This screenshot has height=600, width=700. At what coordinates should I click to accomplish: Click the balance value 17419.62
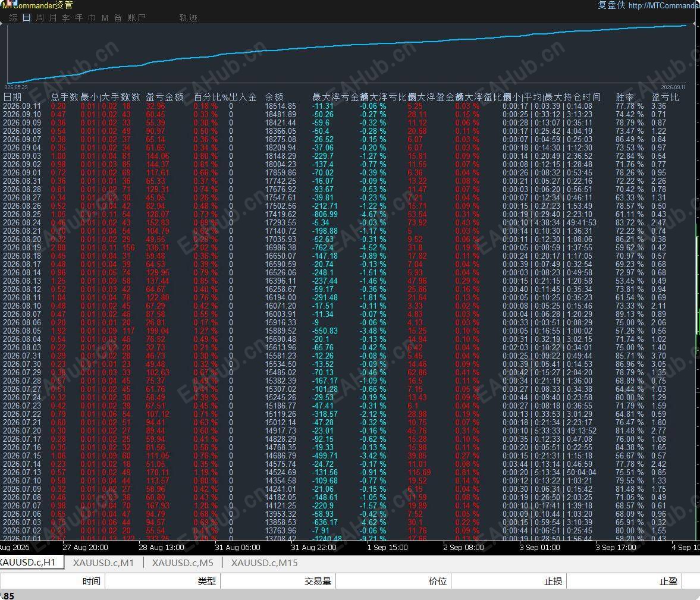coord(280,214)
